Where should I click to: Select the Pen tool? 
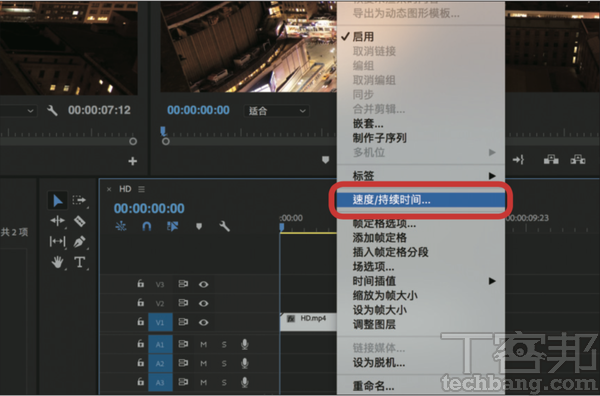(x=79, y=241)
